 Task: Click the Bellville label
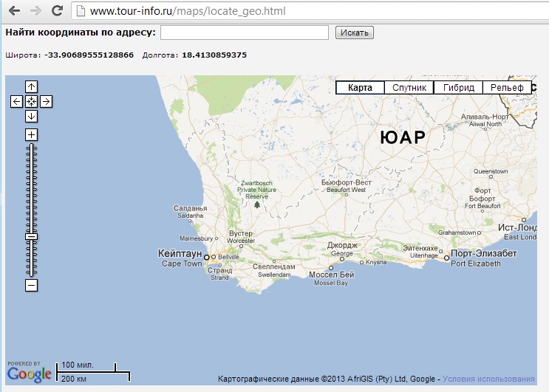click(x=228, y=257)
